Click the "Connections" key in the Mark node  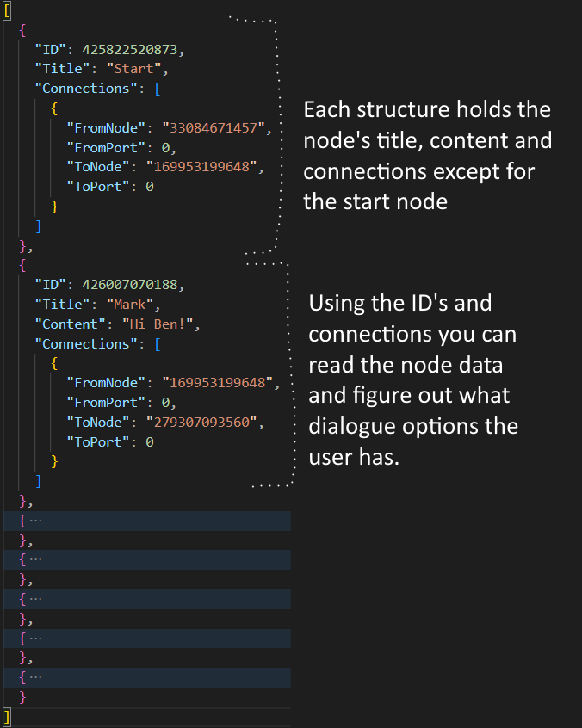(x=81, y=343)
